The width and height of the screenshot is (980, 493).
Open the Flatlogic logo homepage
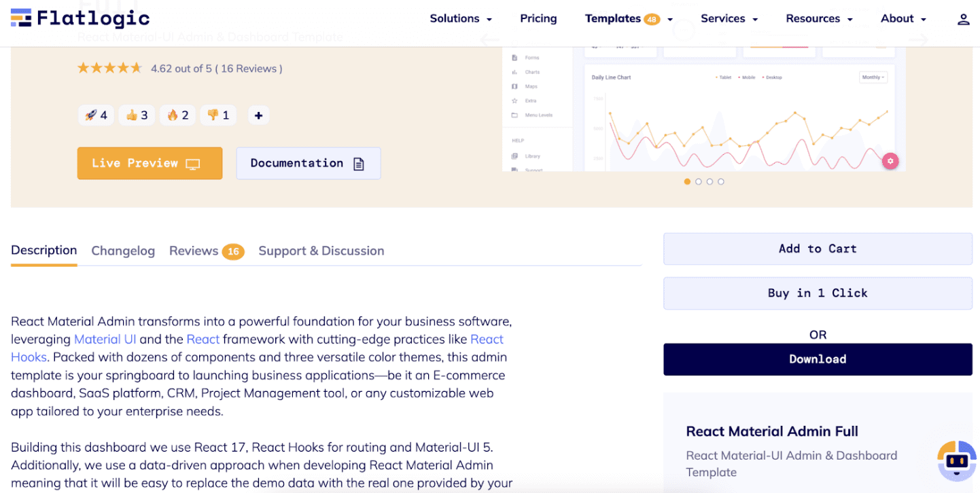[x=80, y=18]
